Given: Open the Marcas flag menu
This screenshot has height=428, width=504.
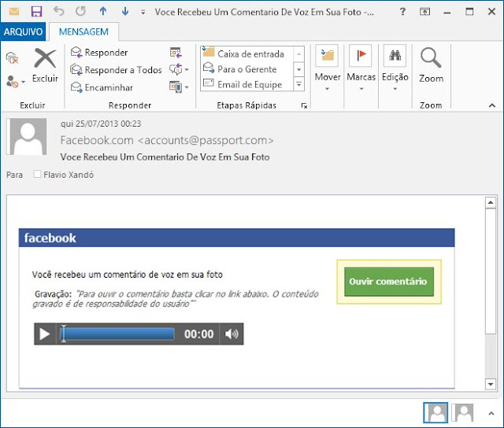Looking at the screenshot, I should point(361,68).
